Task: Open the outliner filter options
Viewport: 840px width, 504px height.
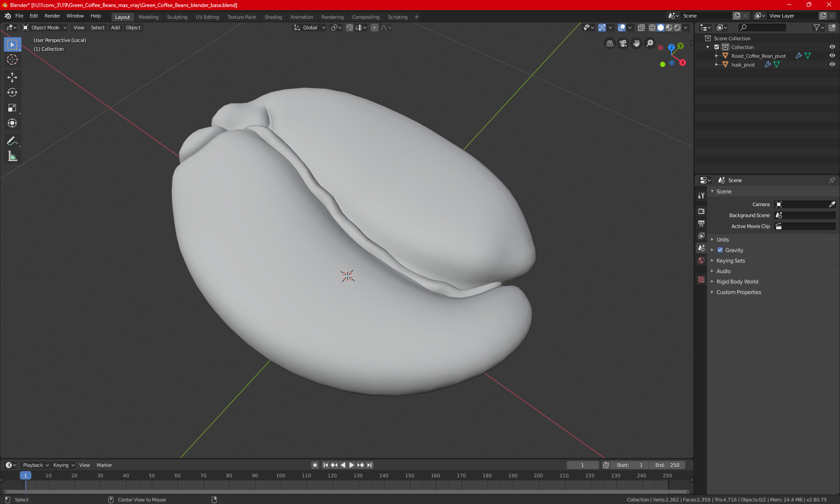Action: pyautogui.click(x=819, y=28)
